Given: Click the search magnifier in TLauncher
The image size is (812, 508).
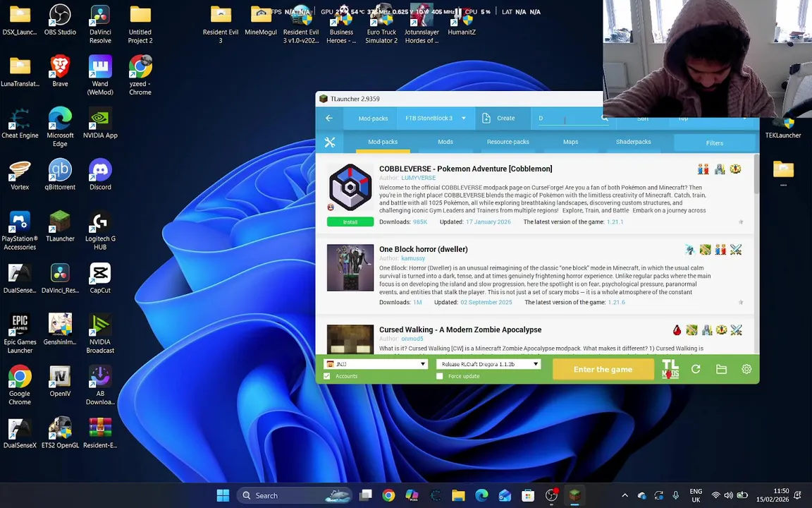Looking at the screenshot, I should [x=604, y=119].
